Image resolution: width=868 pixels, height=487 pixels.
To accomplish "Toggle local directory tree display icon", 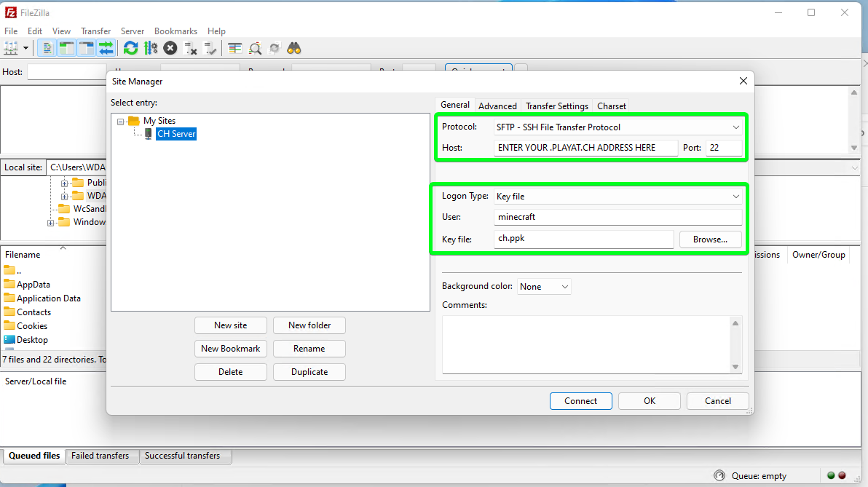I will pos(66,49).
